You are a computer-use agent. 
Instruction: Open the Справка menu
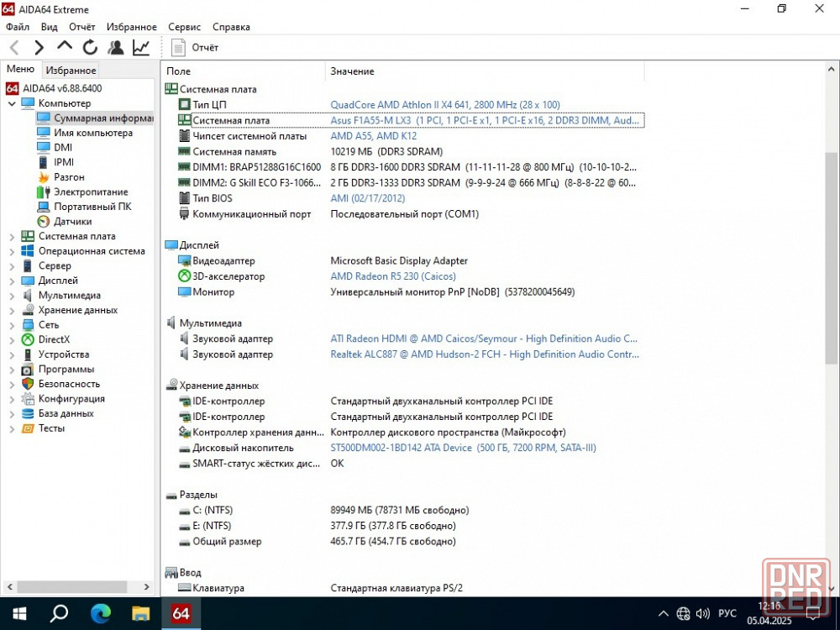(x=232, y=27)
